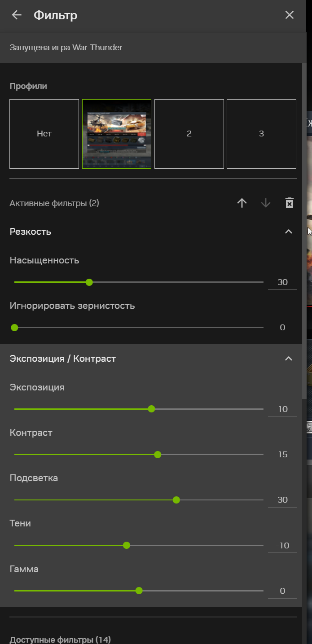Click the Контраст slider handle
The width and height of the screenshot is (312, 644).
pyautogui.click(x=158, y=455)
